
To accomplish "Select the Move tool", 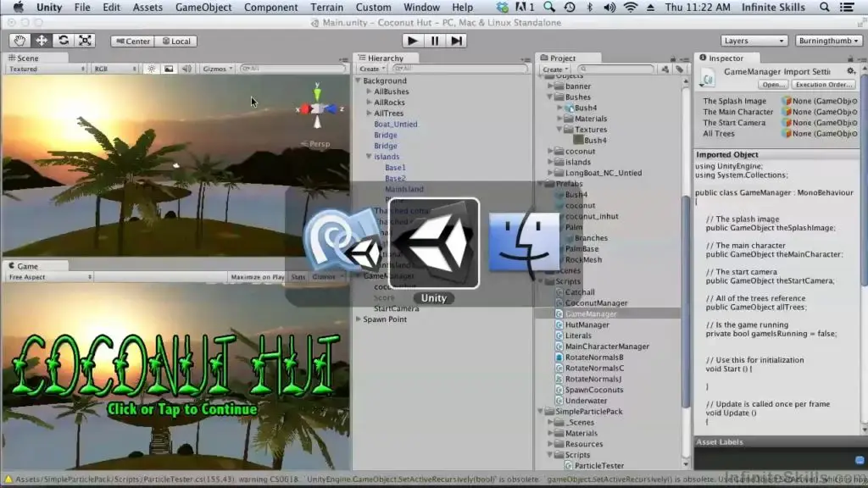I will point(42,41).
